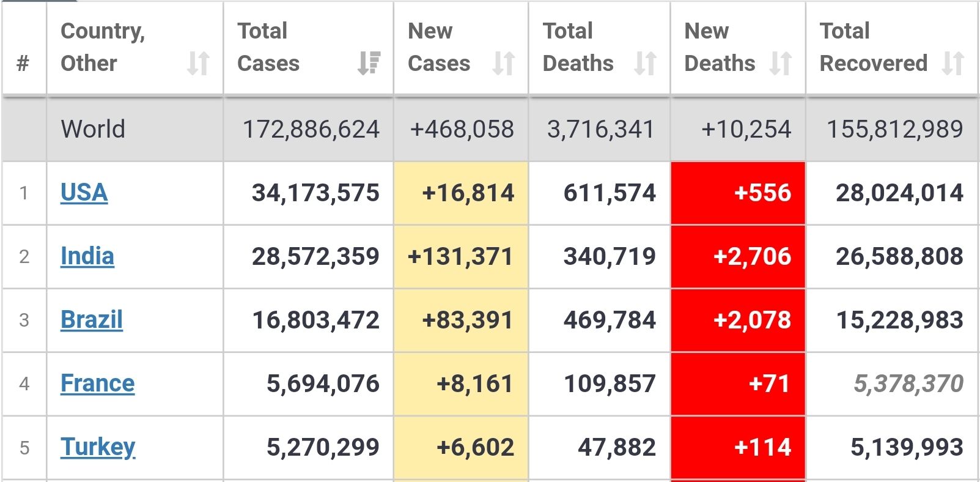Select the World total row label
The image size is (980, 482).
pyautogui.click(x=93, y=129)
